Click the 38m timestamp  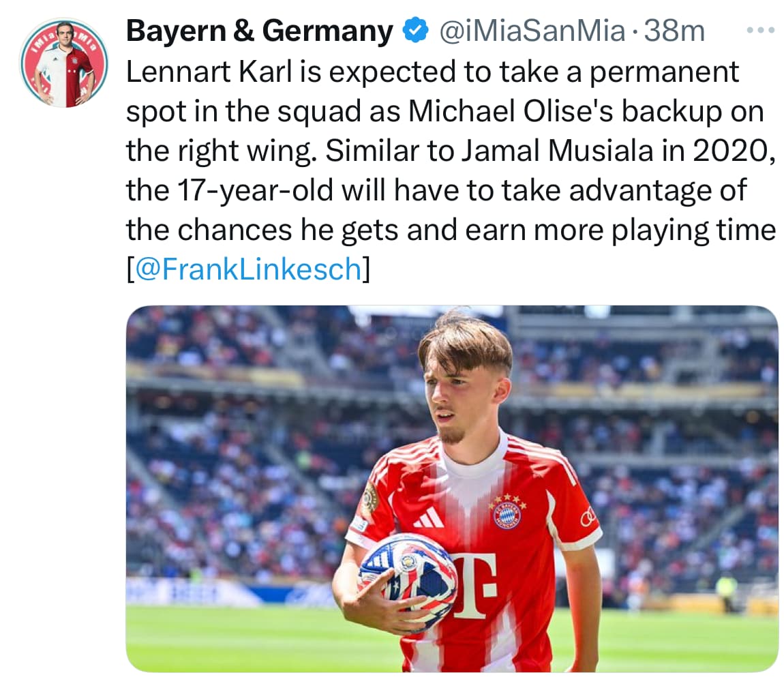674,31
